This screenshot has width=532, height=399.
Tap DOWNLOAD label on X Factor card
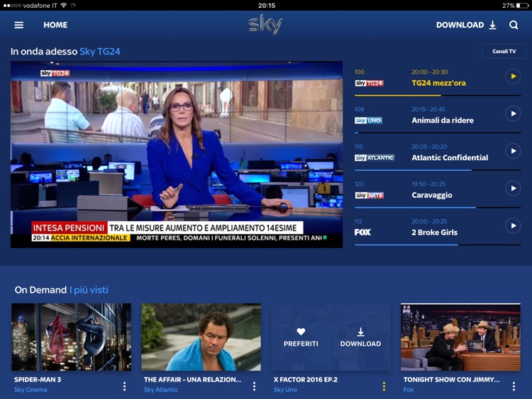360,344
